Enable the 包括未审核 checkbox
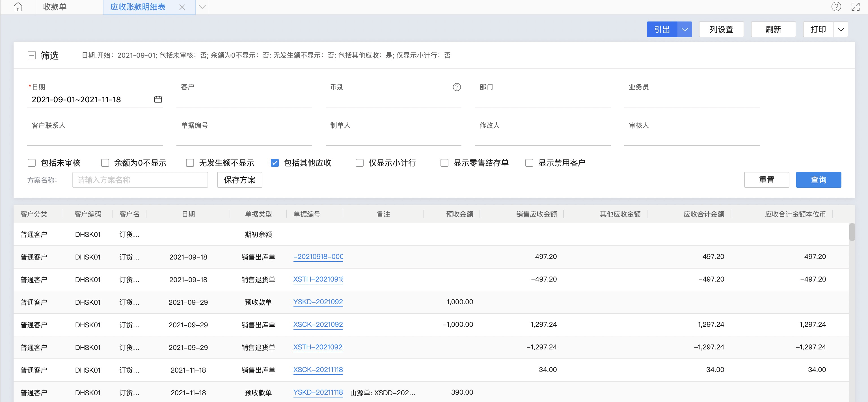Image resolution: width=868 pixels, height=402 pixels. pos(32,163)
